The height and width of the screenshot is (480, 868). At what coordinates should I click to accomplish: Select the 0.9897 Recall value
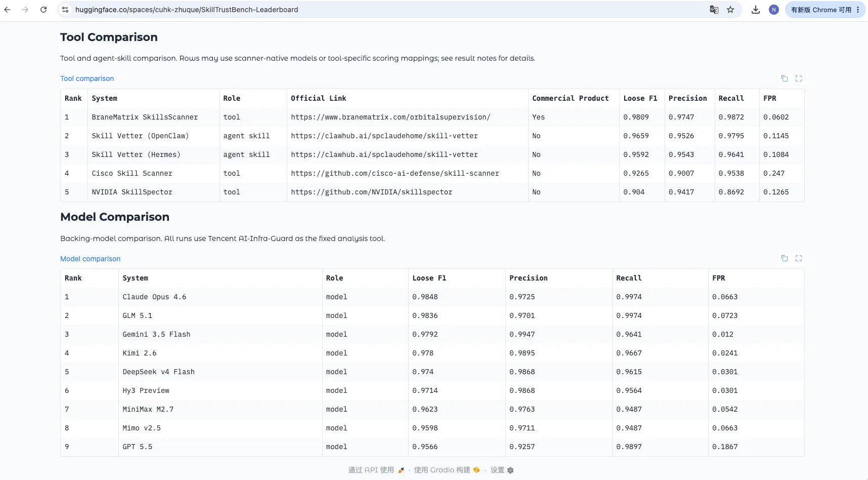point(661,447)
